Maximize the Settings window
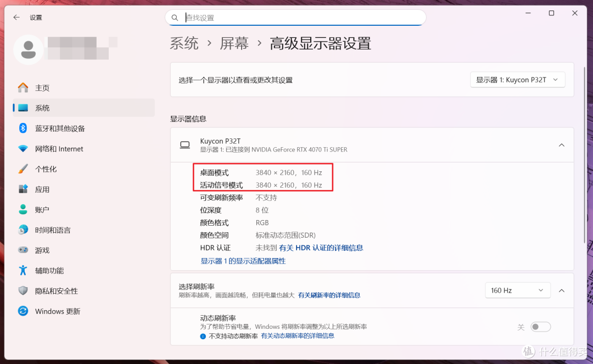Image resolution: width=593 pixels, height=364 pixels. 551,13
